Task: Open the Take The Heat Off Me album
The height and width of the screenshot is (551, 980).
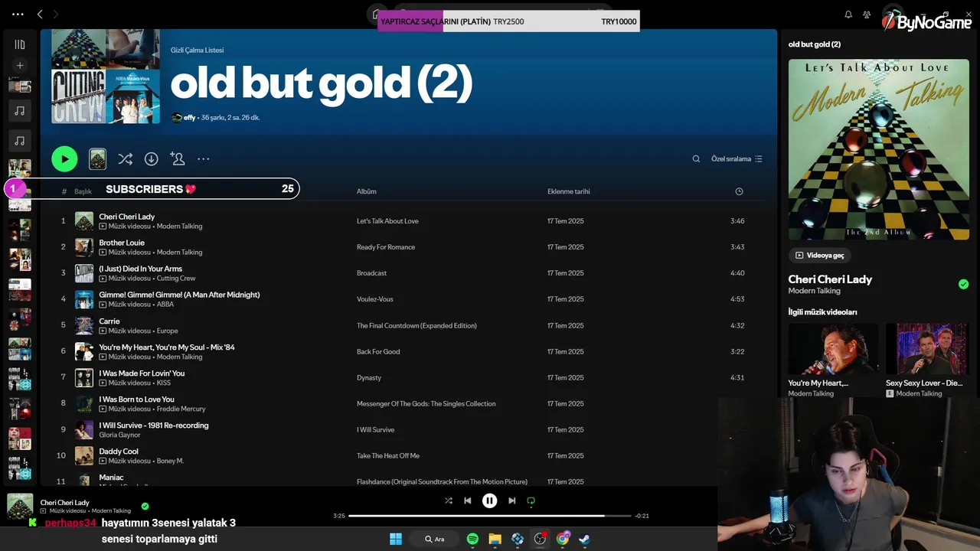Action: [388, 456]
